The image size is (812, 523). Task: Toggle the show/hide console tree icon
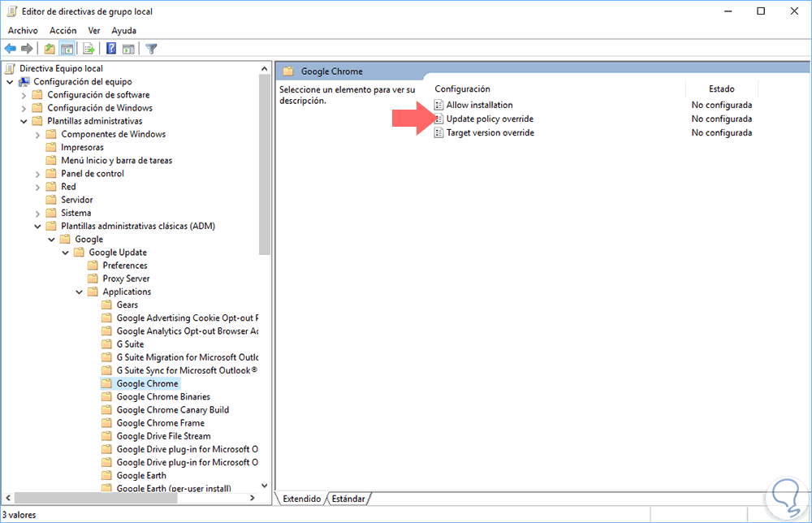(x=67, y=49)
